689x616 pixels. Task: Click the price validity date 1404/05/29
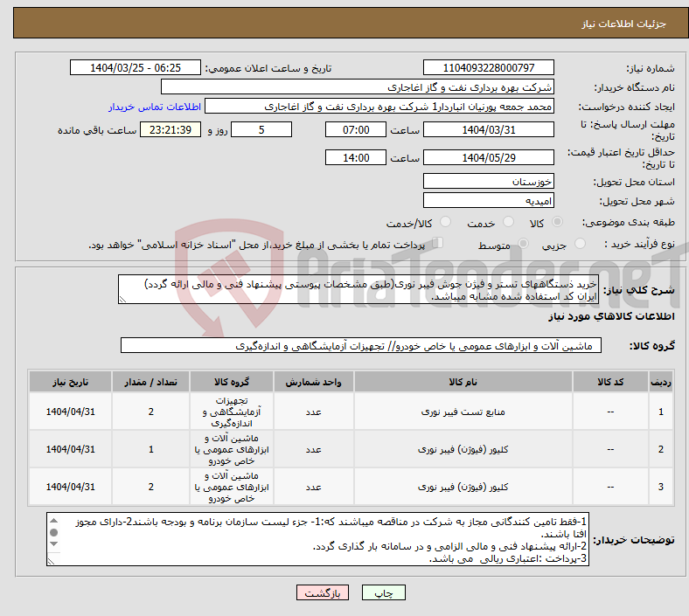488,157
